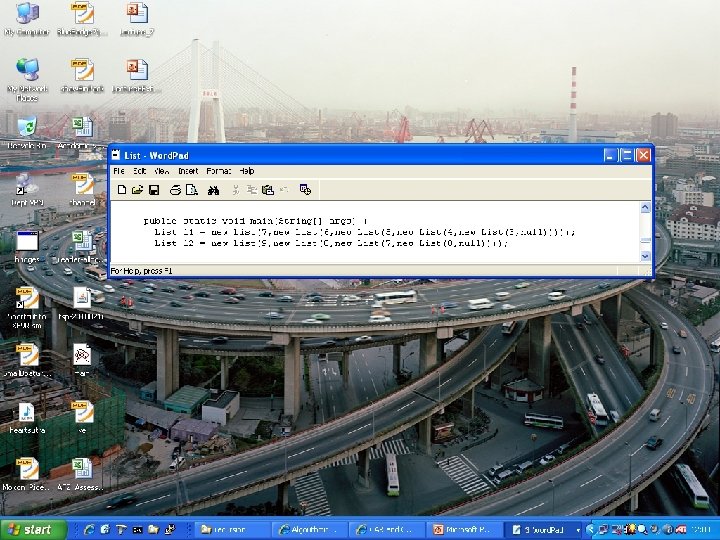Viewport: 720px width, 540px height.
Task: Select the 'main' graph file desktop icon
Action: point(83,360)
